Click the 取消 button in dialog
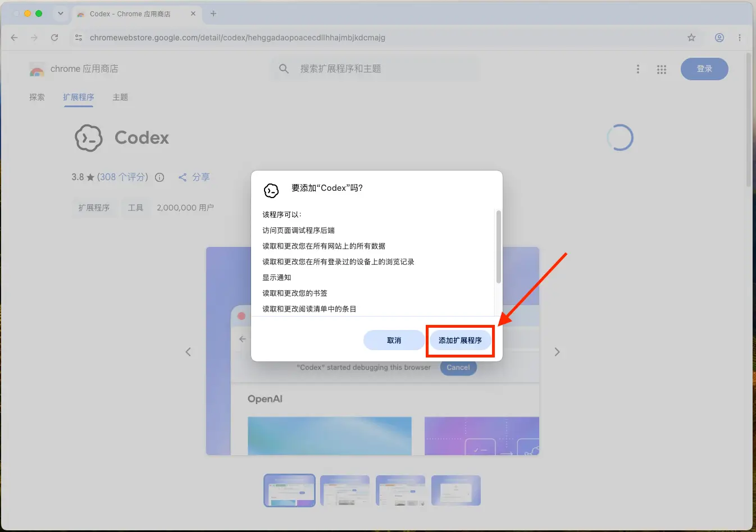Viewport: 756px width, 532px height. coord(394,340)
